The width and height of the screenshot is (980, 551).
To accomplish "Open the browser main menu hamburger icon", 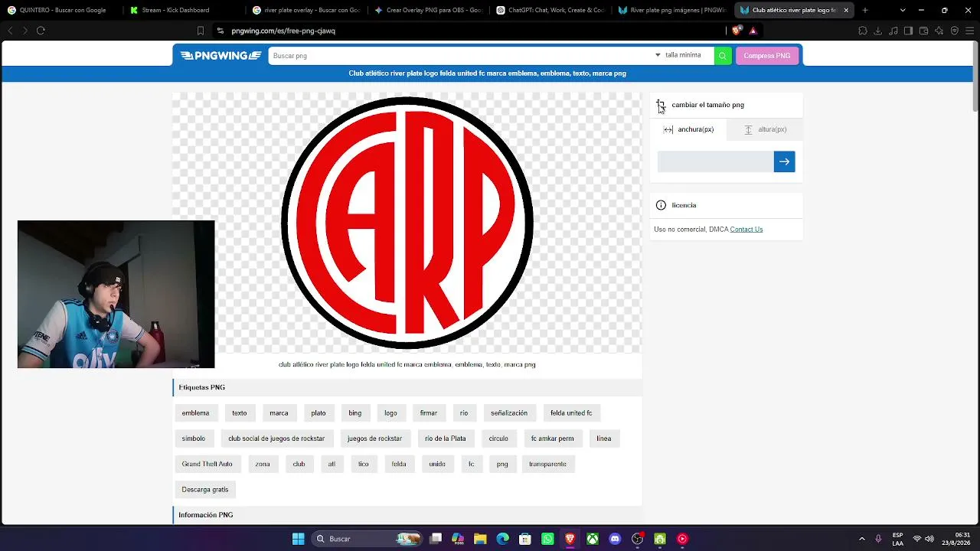I will tap(969, 31).
